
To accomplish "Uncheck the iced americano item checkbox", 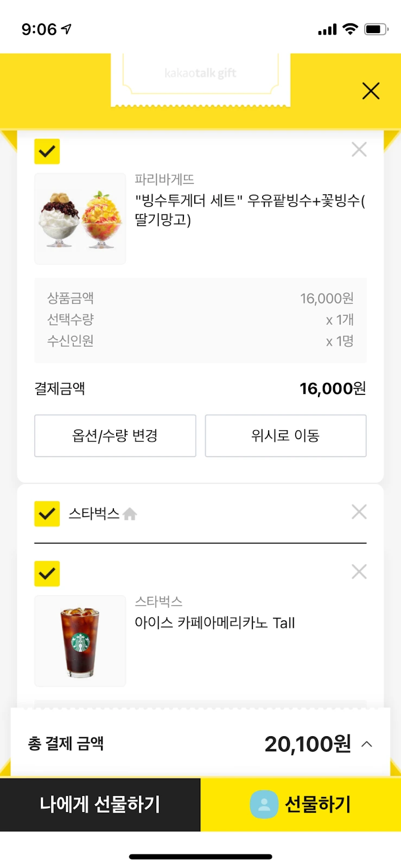I will click(x=47, y=573).
